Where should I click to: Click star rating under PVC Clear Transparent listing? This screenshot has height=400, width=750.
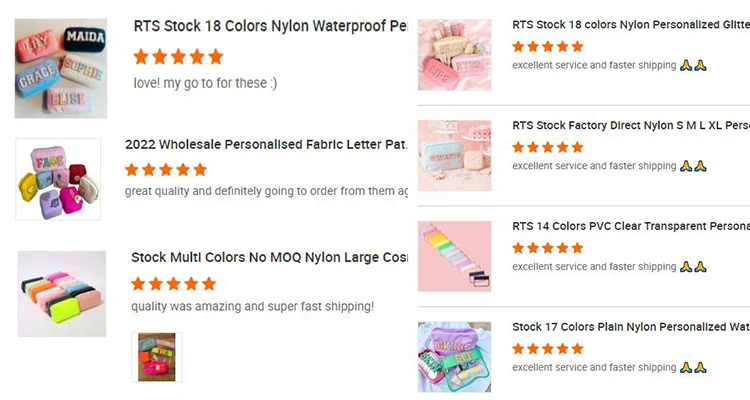pyautogui.click(x=547, y=248)
